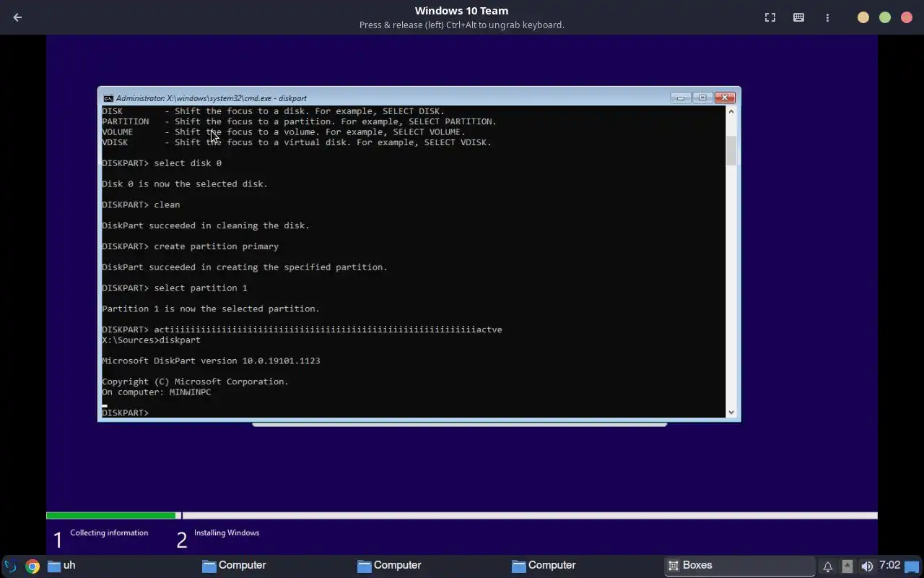Click the 'X:\Sources>diskpart' line

coord(151,340)
